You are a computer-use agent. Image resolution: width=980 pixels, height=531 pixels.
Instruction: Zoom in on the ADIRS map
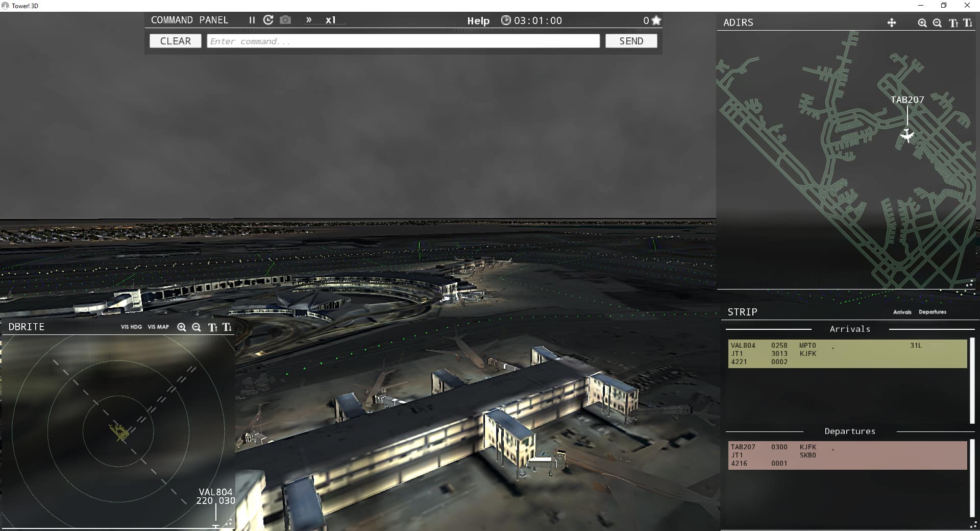point(922,23)
